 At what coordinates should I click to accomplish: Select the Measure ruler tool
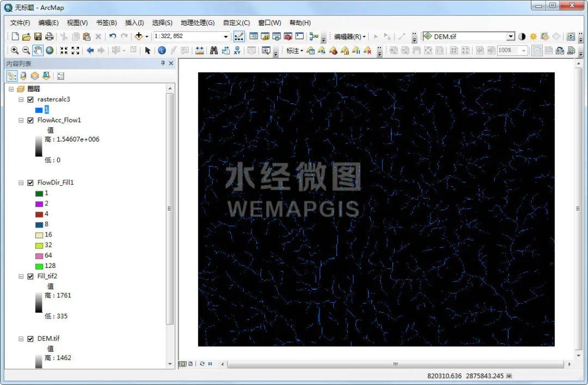pos(199,50)
